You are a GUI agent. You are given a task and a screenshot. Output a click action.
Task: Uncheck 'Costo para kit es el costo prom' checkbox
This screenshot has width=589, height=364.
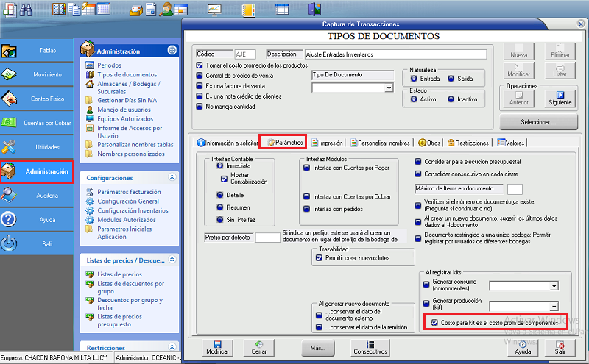433,323
